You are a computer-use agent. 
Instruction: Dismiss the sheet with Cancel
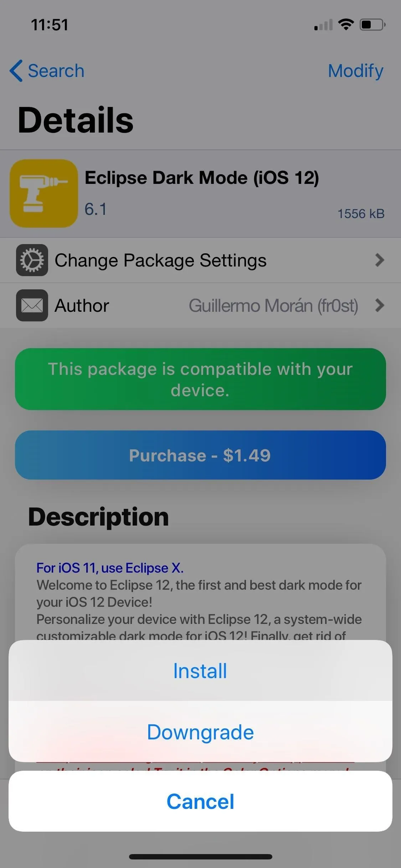[200, 801]
